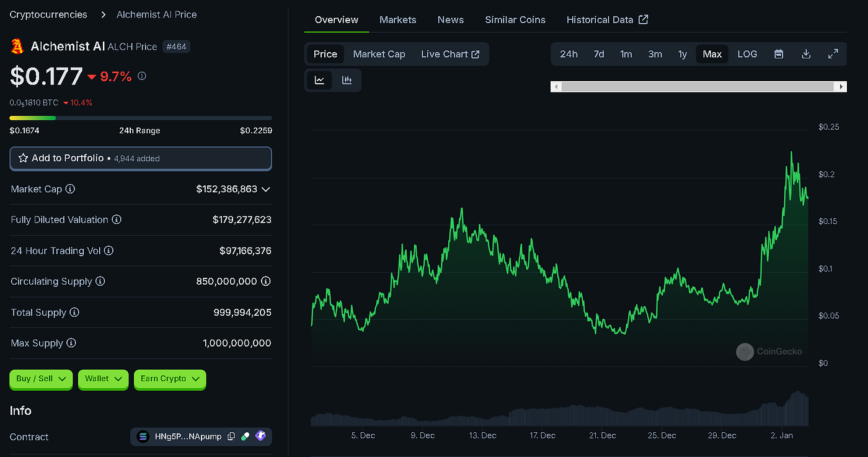
Task: Click the $0.2259 range high value
Action: pyautogui.click(x=256, y=131)
